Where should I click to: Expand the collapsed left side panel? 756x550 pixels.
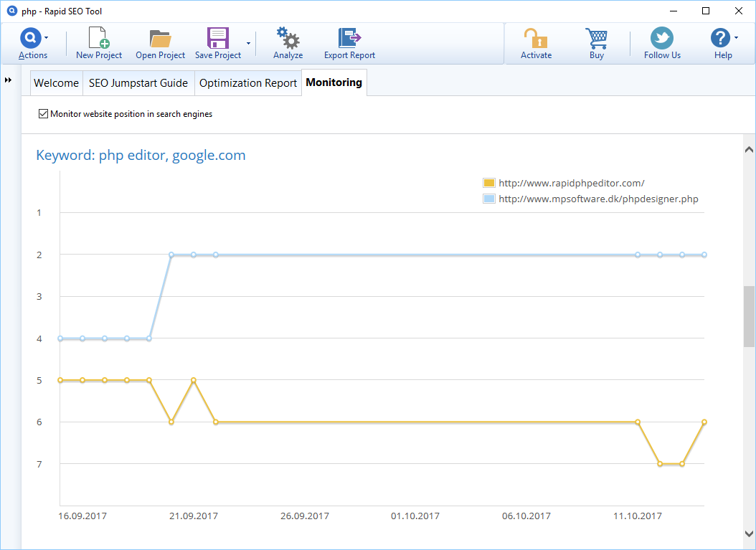click(x=9, y=80)
